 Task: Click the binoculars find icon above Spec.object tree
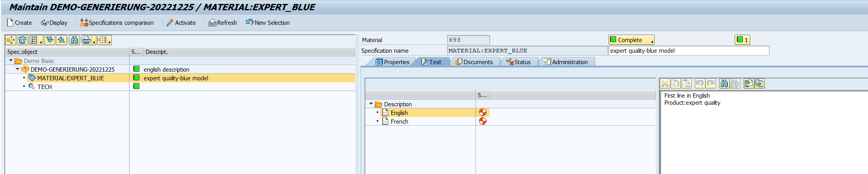tap(74, 40)
